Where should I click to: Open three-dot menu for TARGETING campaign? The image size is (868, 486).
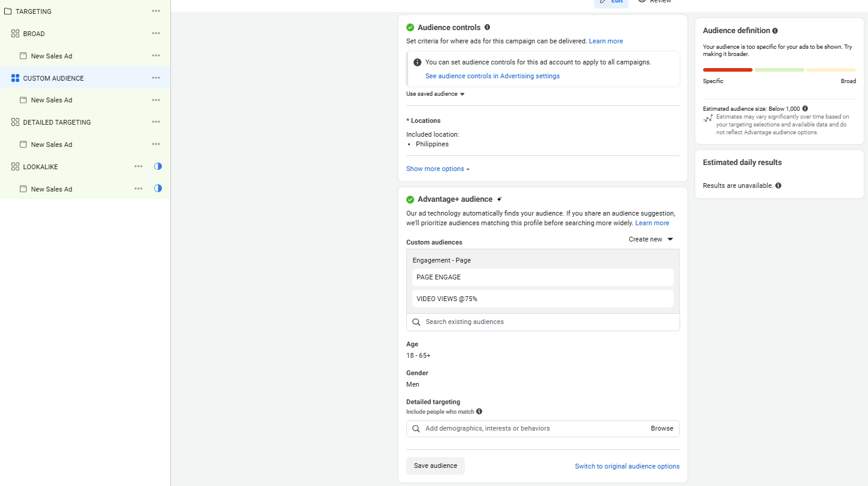(x=156, y=11)
